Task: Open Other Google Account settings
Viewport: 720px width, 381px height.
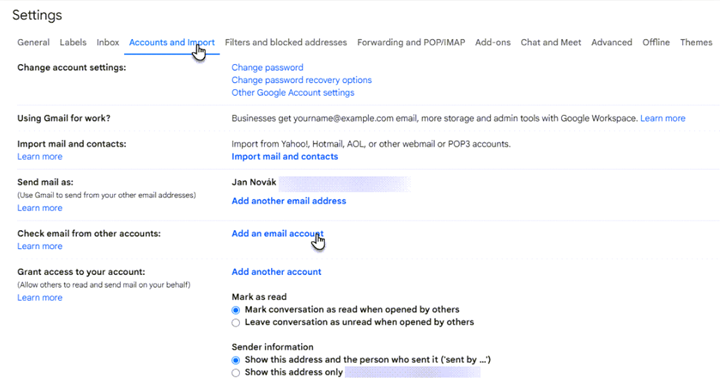Action: [x=293, y=92]
